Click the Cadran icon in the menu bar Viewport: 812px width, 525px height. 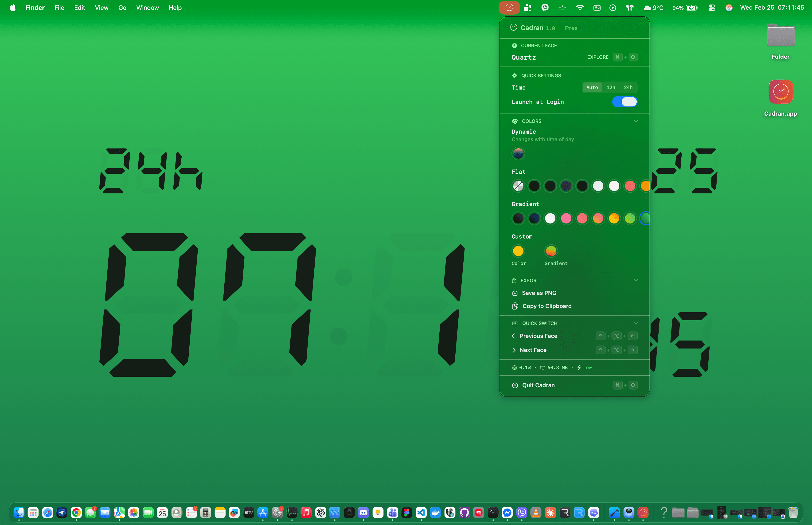pos(509,8)
